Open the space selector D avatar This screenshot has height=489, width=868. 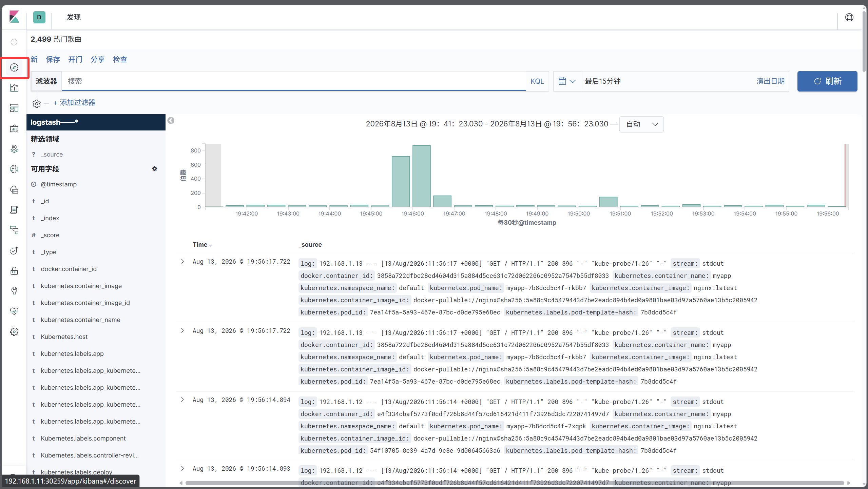coord(39,17)
